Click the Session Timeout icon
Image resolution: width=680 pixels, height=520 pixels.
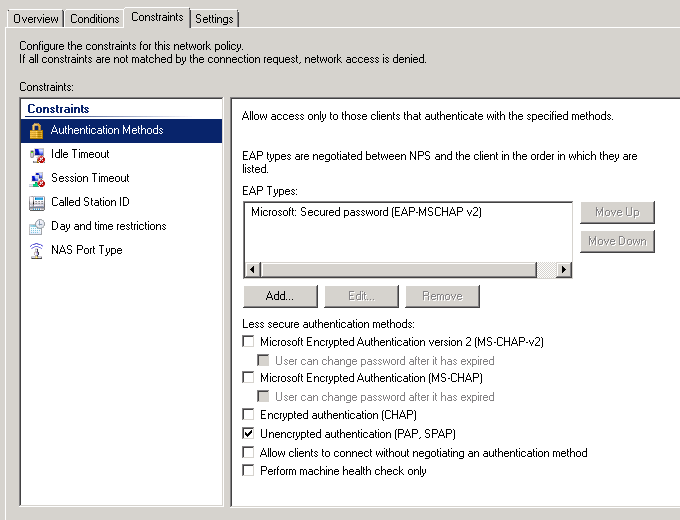click(37, 179)
